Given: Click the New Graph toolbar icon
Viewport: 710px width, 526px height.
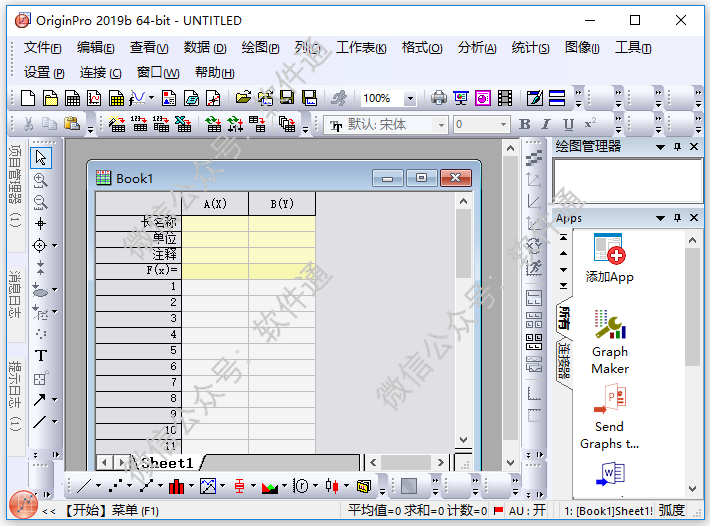Looking at the screenshot, I should click(x=94, y=98).
